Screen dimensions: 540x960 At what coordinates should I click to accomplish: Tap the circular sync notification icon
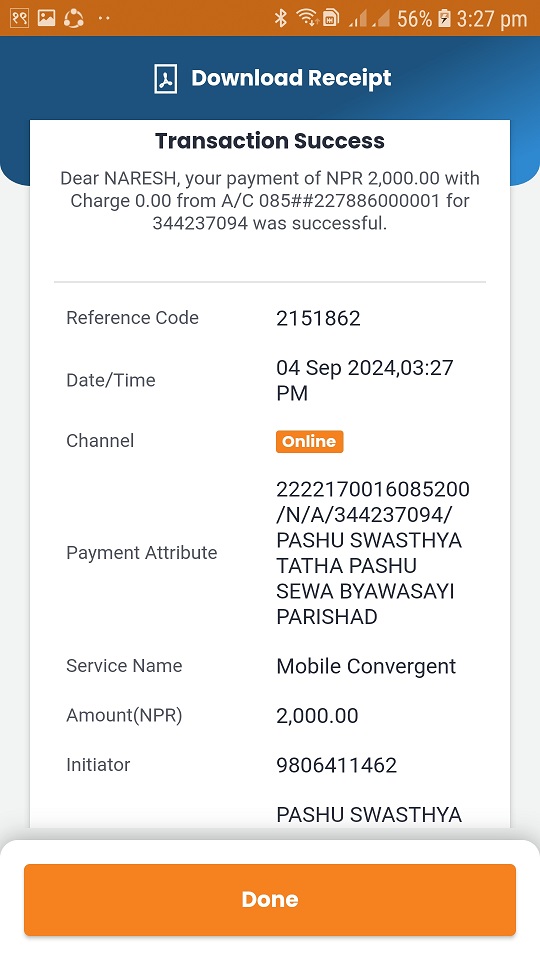click(x=74, y=18)
